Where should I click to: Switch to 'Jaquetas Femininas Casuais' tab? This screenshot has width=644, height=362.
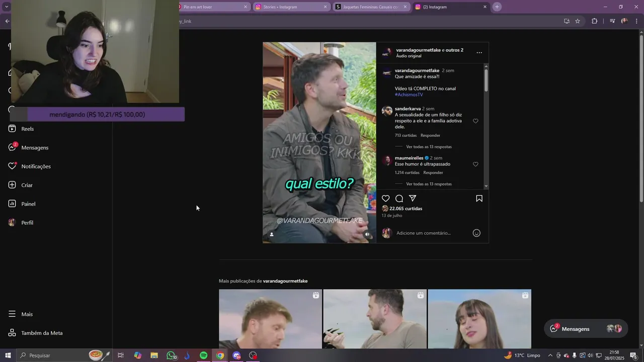[371, 7]
